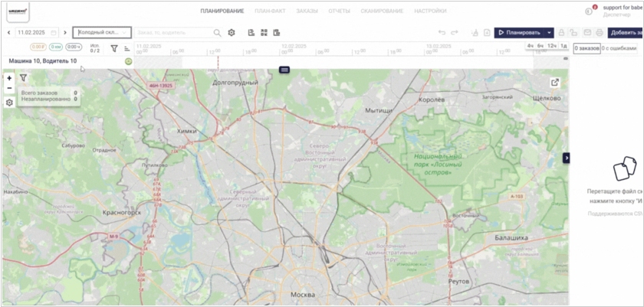Click the Исп. 0 / 2 usage indicator
The height and width of the screenshot is (307, 644).
point(95,48)
